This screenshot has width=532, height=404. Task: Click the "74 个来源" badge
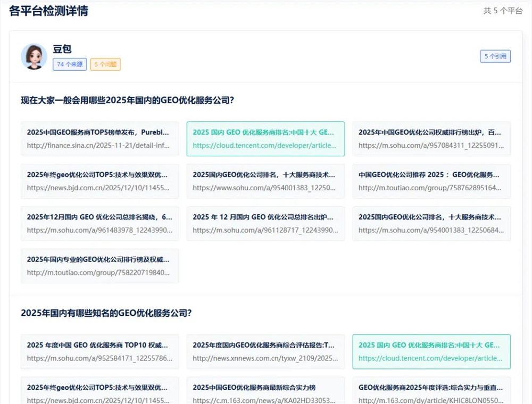point(69,64)
